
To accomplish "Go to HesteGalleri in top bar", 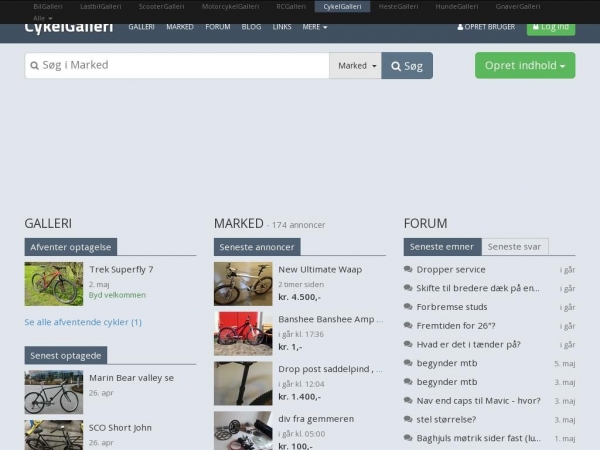I will [x=398, y=7].
